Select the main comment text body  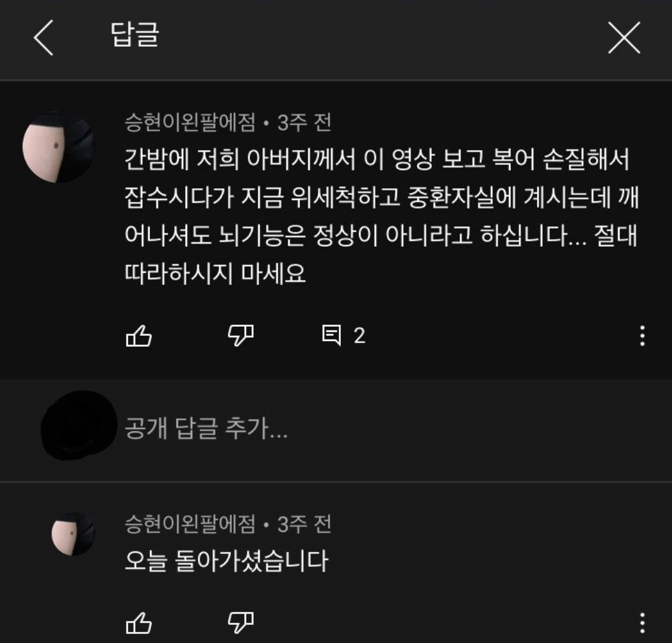tap(381, 216)
